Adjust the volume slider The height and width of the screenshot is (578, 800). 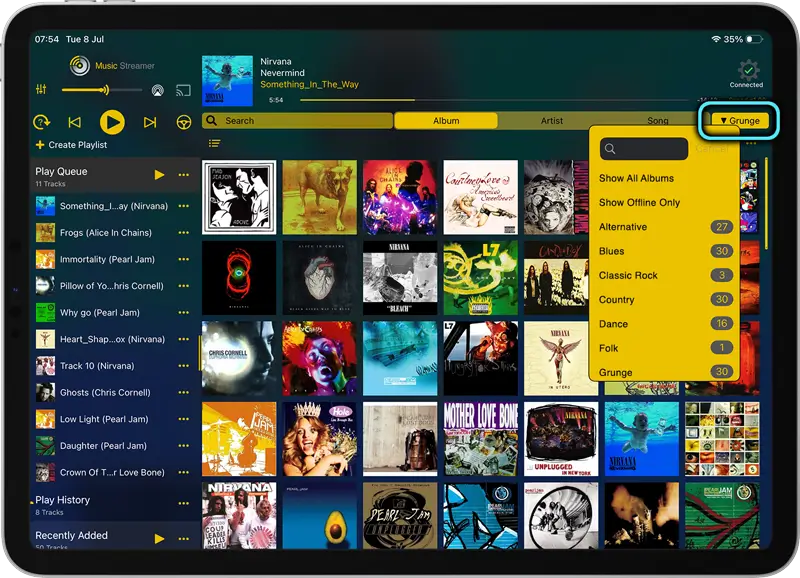pos(102,90)
